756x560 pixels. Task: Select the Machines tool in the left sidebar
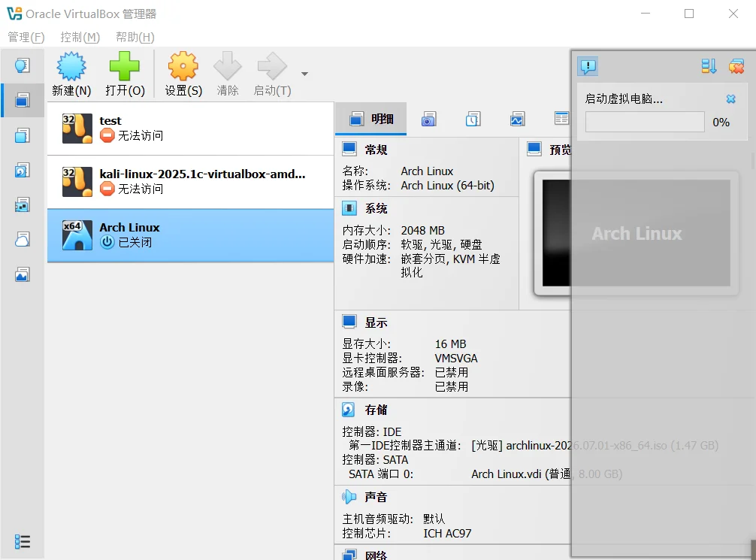[23, 100]
